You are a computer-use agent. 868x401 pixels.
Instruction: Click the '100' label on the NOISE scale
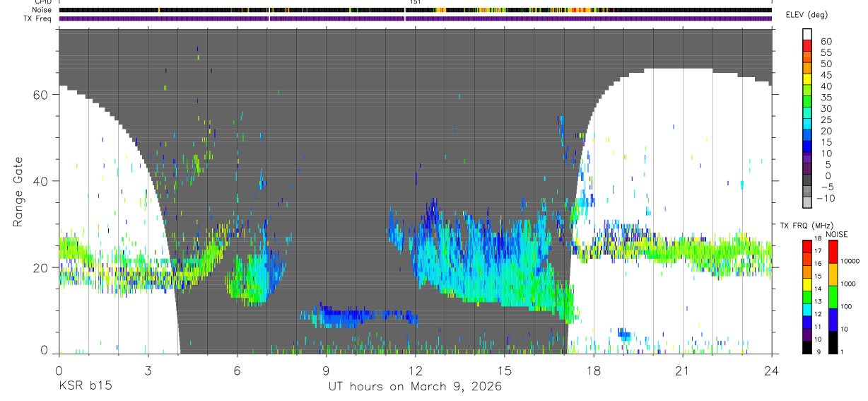pos(845,306)
